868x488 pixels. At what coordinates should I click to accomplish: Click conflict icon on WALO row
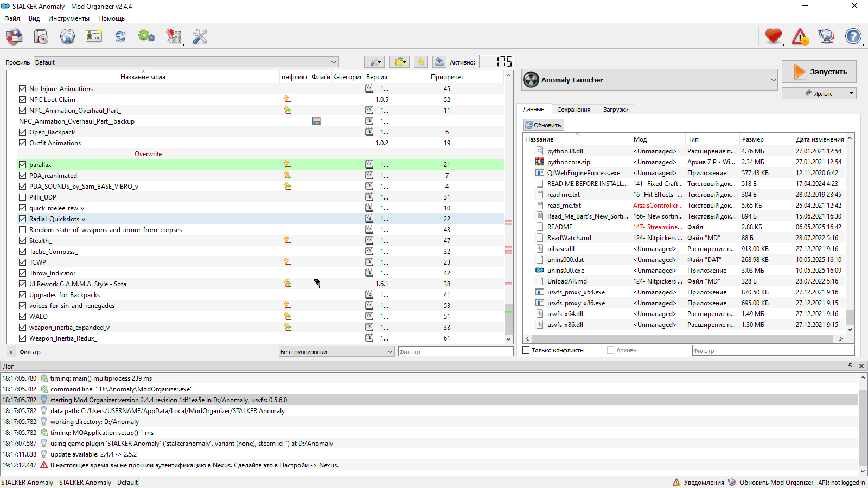(287, 316)
